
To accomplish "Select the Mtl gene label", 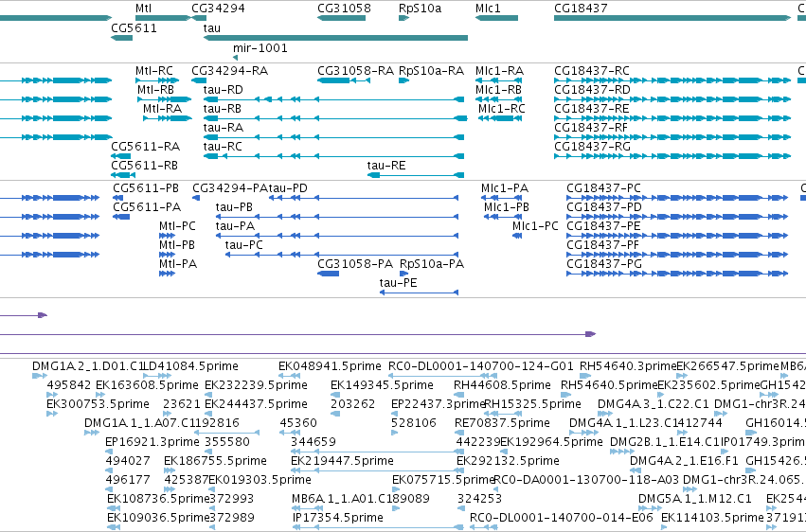I will 143,9.
